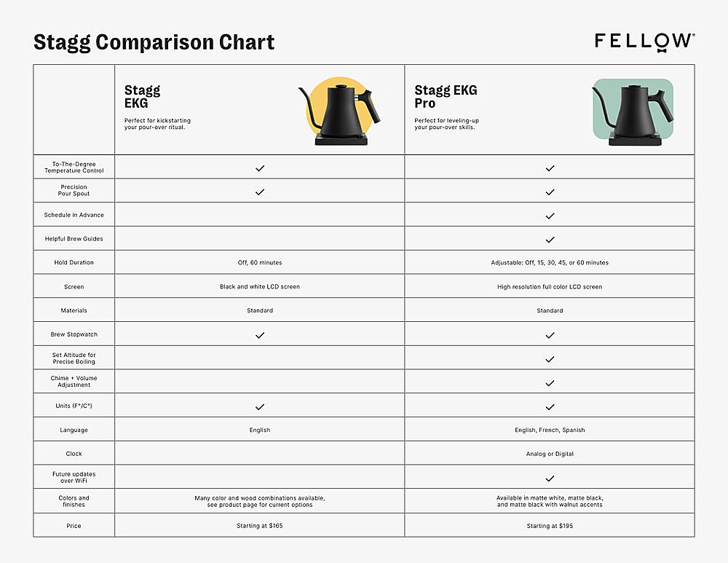728x563 pixels.
Task: Click the Helpful Brew Guides checkmark
Action: [x=550, y=240]
